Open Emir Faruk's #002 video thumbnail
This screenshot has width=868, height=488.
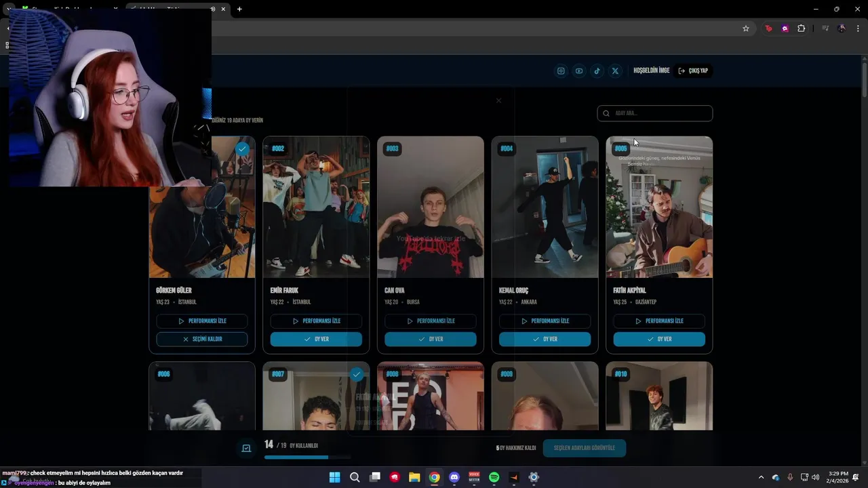(316, 207)
